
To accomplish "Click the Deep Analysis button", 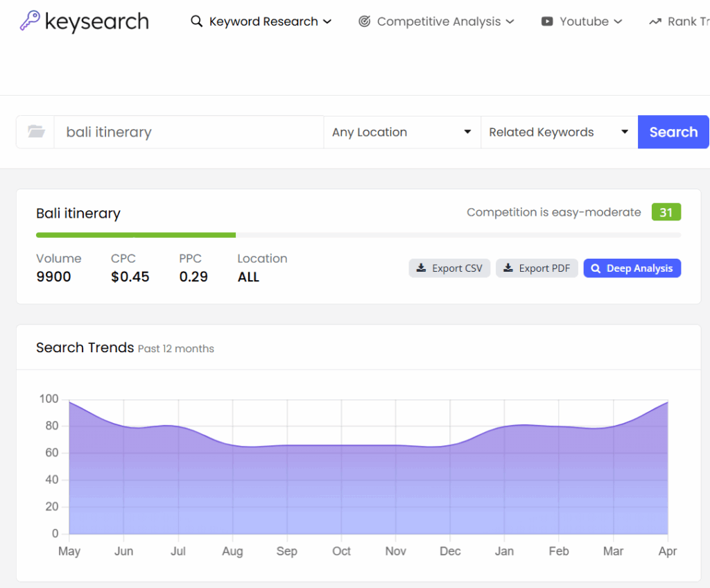I will [632, 268].
